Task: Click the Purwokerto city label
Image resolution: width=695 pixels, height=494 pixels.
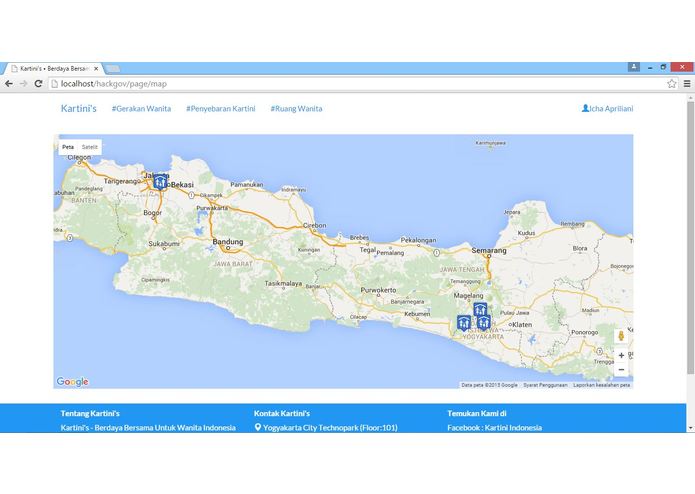Action: [378, 290]
